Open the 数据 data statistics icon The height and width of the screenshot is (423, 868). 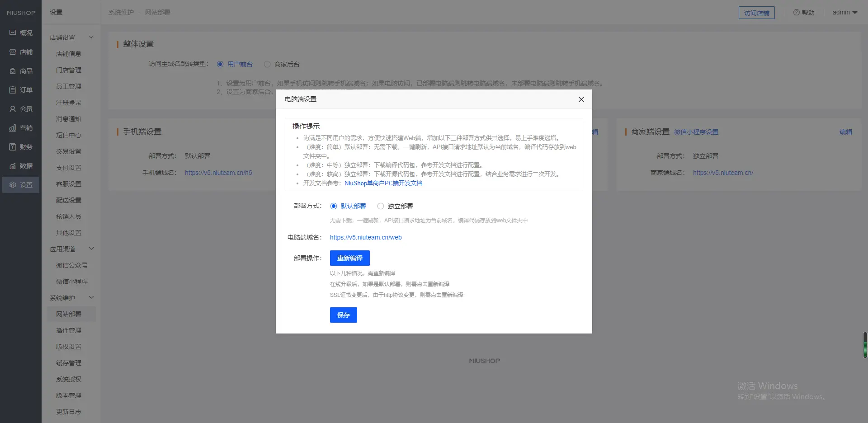point(13,166)
